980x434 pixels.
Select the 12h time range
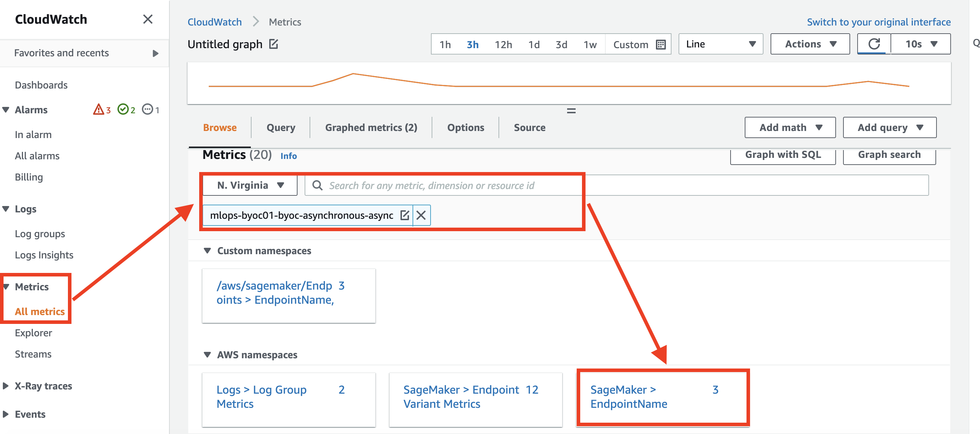point(503,45)
